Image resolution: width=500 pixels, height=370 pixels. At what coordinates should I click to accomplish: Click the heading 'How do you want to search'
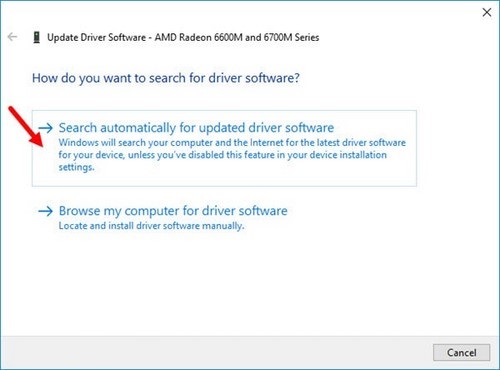(x=166, y=78)
